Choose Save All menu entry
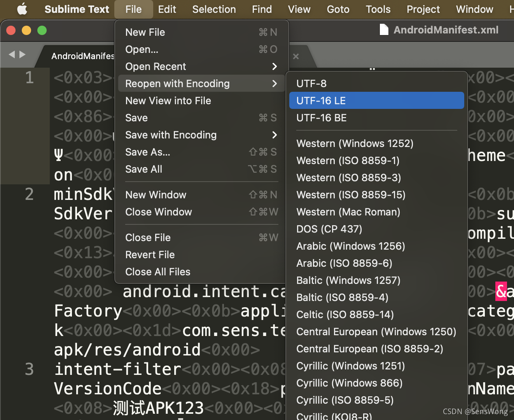 202,169
